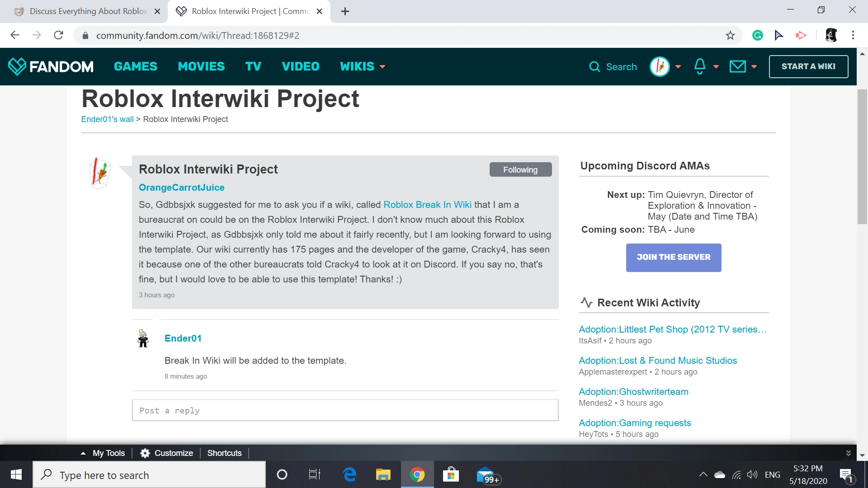Image resolution: width=868 pixels, height=488 pixels.
Task: Click your profile avatar icon
Action: pyautogui.click(x=659, y=66)
